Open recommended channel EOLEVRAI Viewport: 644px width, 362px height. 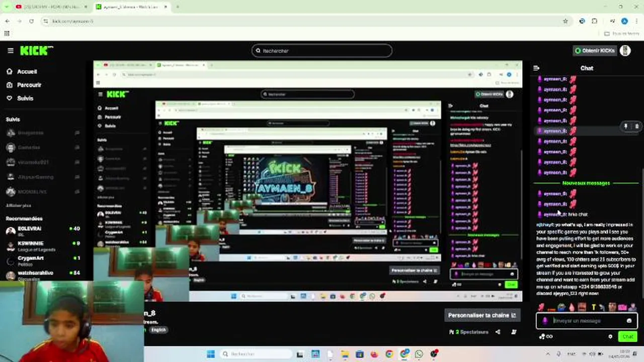tap(43, 231)
